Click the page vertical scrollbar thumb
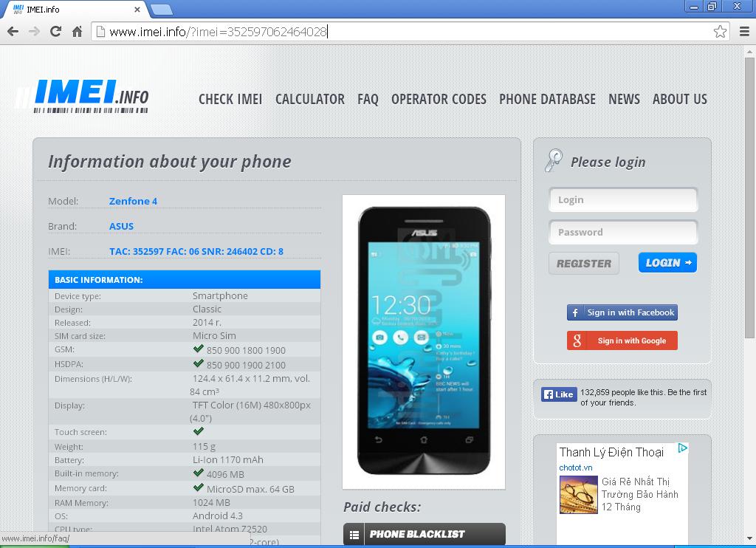Image resolution: width=756 pixels, height=548 pixels. tap(749, 198)
